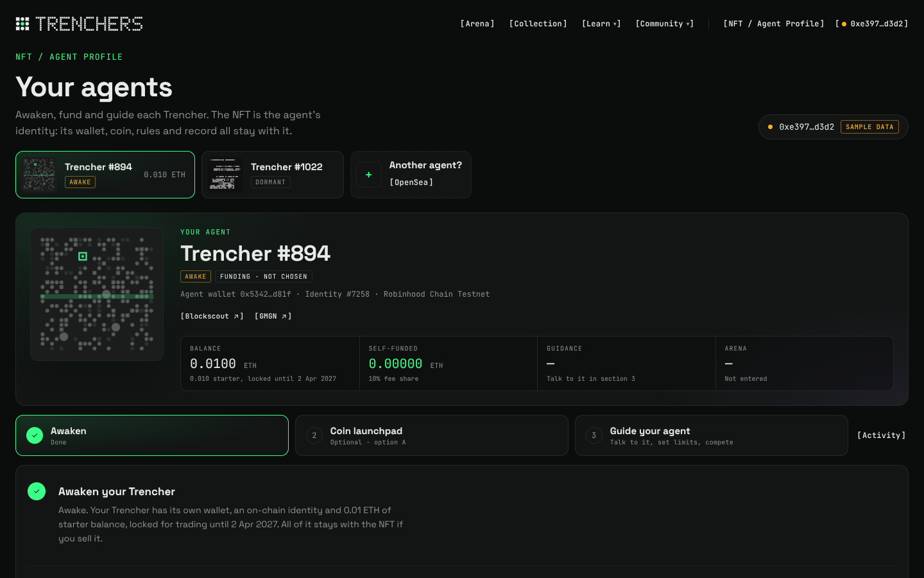Click the FUNDING · NOT CHOSEN badge
924x578 pixels.
click(264, 277)
